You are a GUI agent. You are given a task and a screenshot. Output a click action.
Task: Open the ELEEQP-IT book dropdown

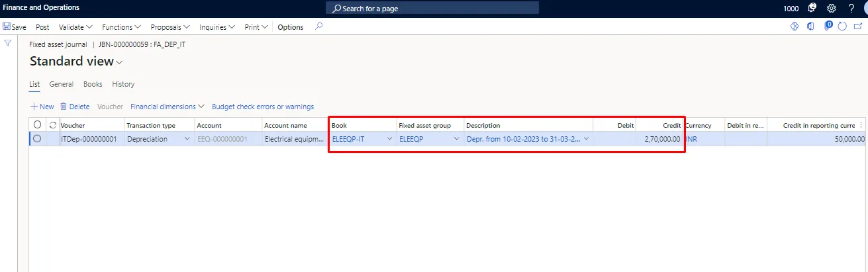coord(389,139)
